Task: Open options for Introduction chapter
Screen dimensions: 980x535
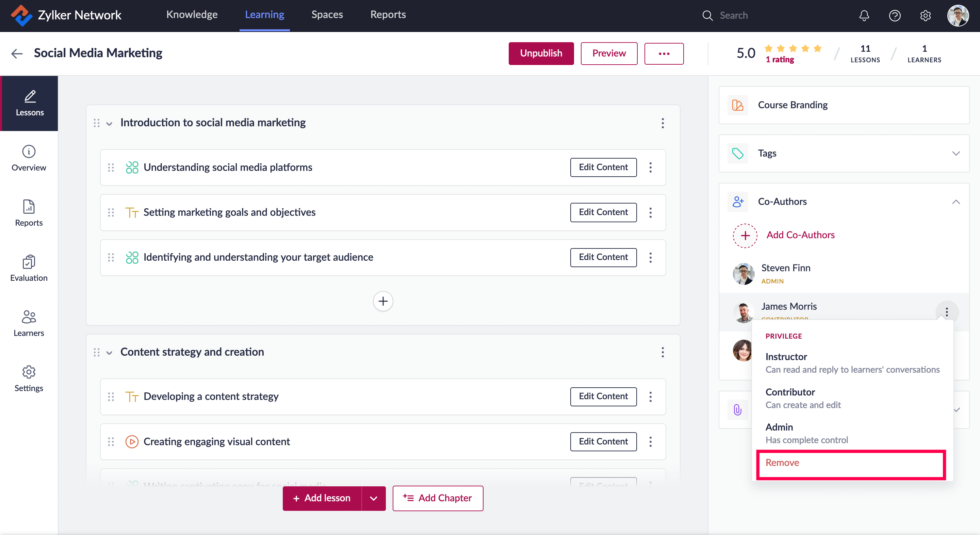Action: pyautogui.click(x=663, y=123)
